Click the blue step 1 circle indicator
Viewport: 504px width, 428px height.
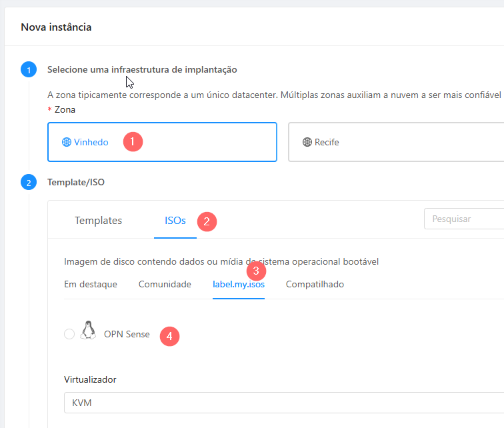pyautogui.click(x=29, y=70)
